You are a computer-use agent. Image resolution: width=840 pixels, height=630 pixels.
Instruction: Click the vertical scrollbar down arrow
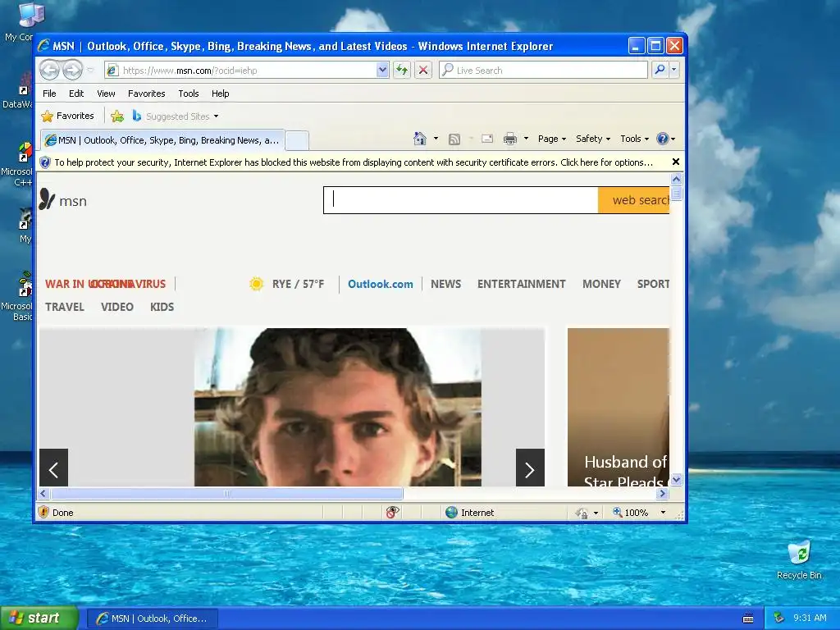click(x=676, y=479)
